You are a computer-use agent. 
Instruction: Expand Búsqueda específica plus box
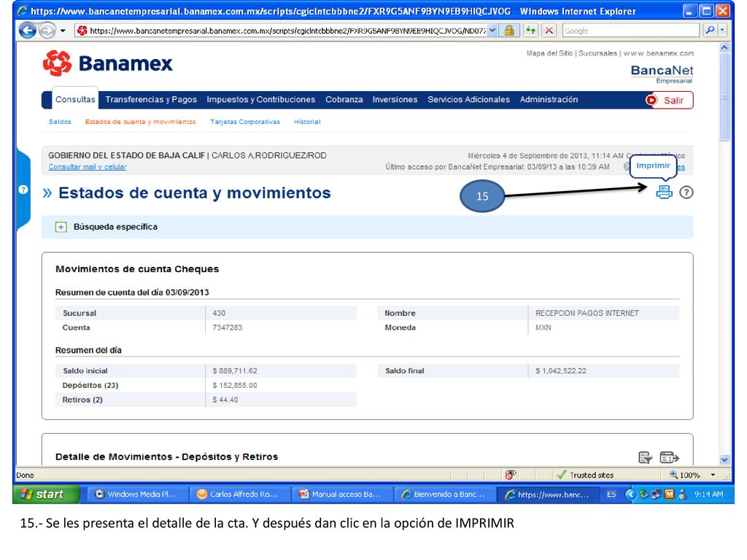[x=61, y=227]
